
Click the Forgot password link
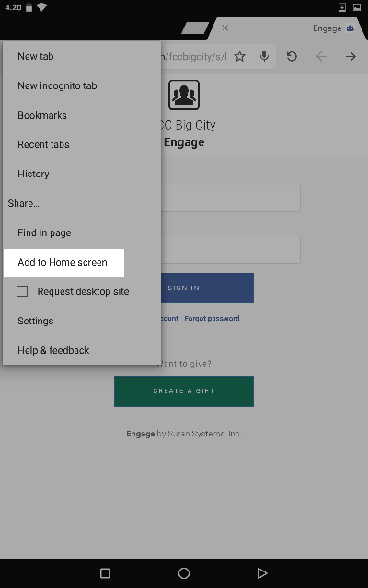(212, 319)
